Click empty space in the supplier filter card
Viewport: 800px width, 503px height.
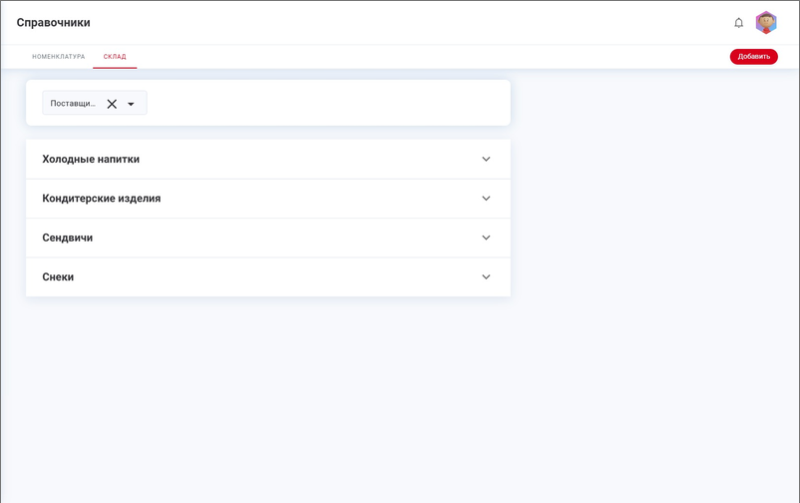point(330,103)
